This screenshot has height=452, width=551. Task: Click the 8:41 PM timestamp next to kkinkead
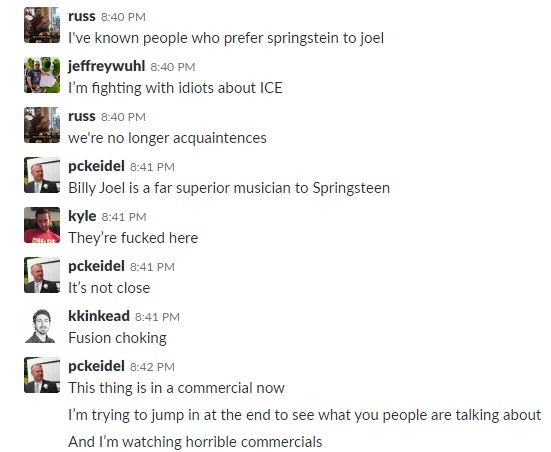157,317
